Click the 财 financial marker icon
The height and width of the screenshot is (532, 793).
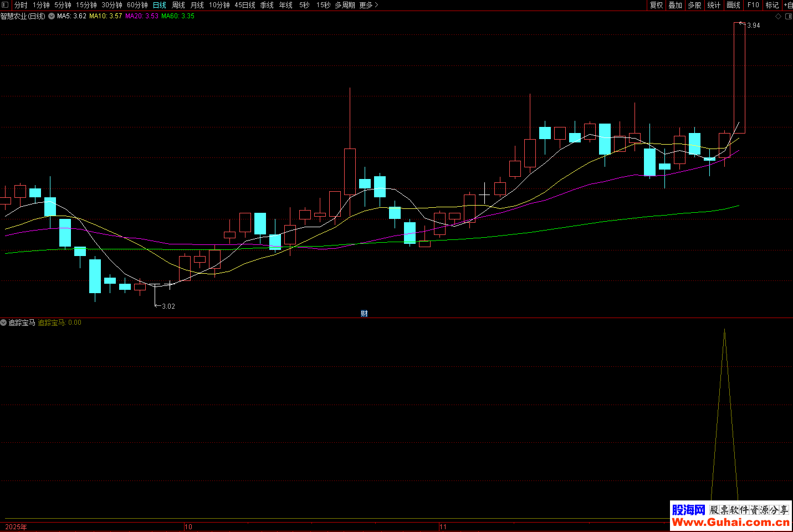[364, 314]
